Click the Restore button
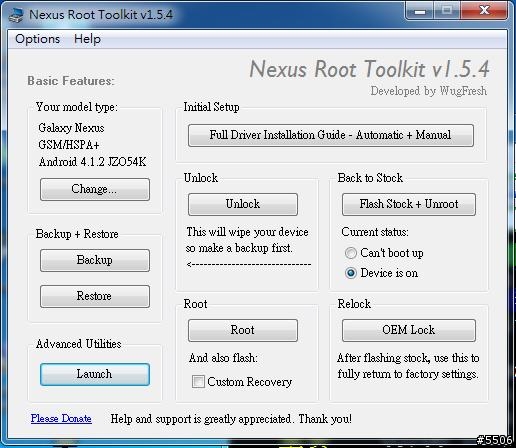Viewport: 516px width, 448px height. pyautogui.click(x=95, y=296)
